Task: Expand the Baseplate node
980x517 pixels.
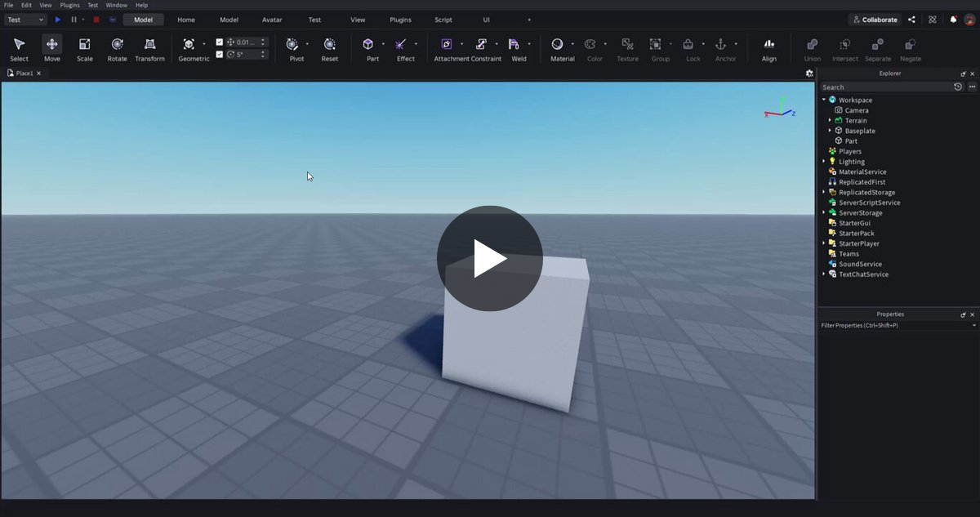Action: (x=830, y=131)
